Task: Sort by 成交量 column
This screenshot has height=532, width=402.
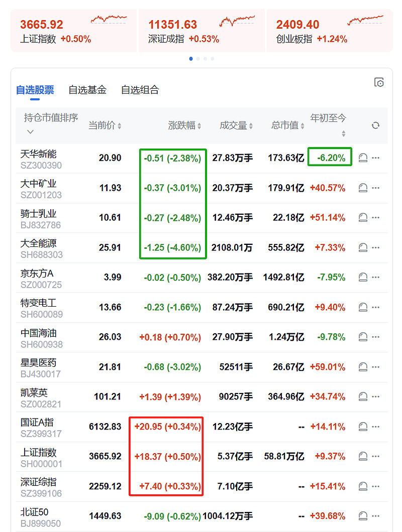Action: click(x=236, y=125)
